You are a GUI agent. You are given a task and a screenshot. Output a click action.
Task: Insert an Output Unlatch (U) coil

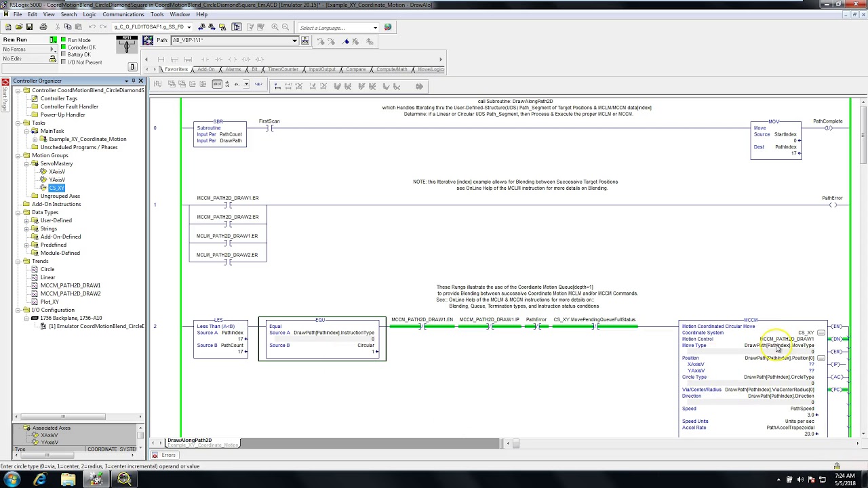[246, 59]
